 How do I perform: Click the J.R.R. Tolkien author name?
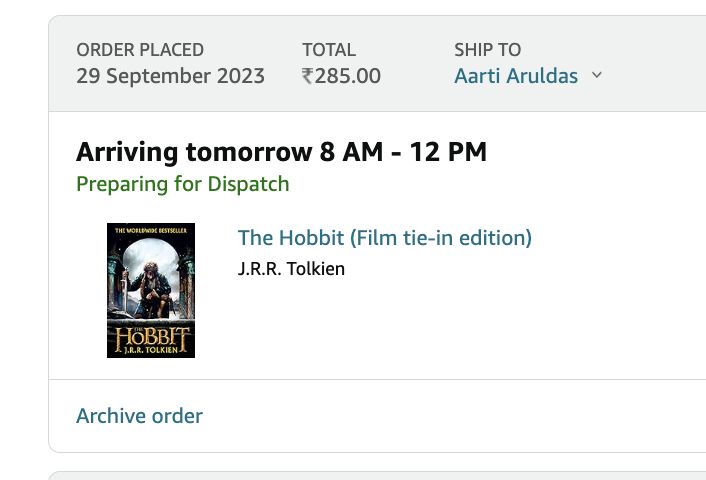coord(291,269)
